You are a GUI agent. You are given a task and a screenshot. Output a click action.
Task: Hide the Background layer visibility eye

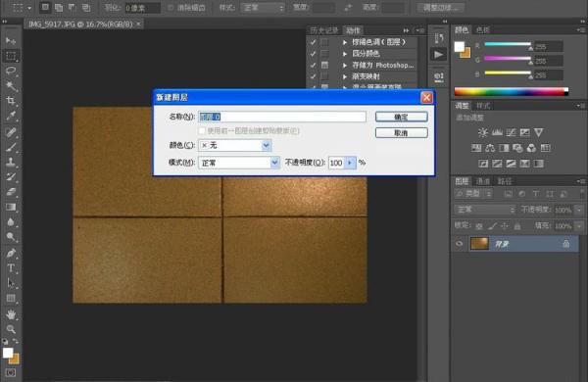click(x=459, y=244)
